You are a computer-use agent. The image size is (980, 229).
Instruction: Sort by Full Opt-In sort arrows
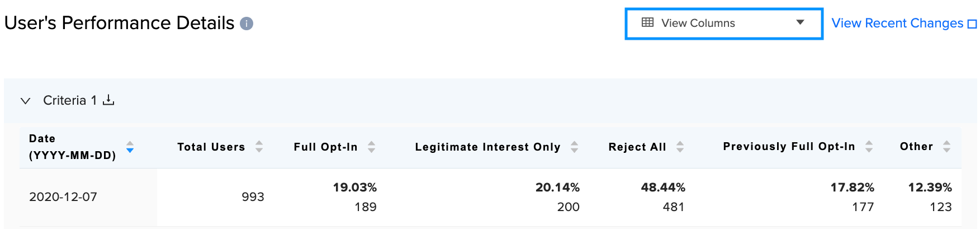tap(371, 147)
